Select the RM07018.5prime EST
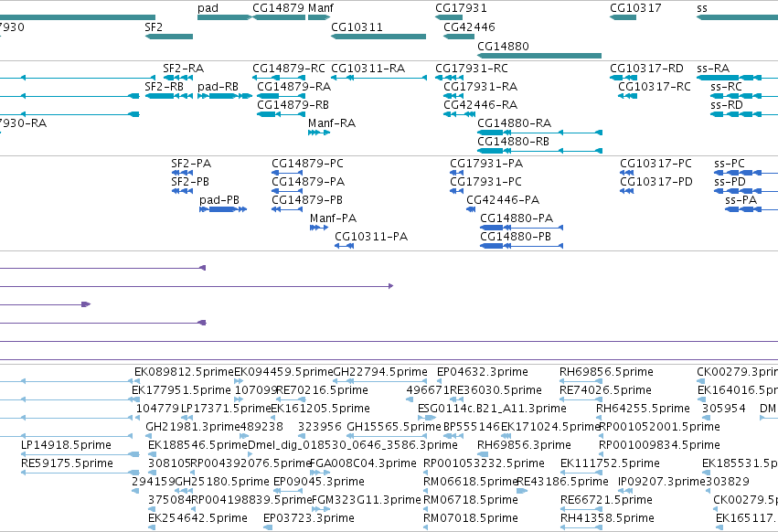The height and width of the screenshot is (532, 778). coord(426,527)
